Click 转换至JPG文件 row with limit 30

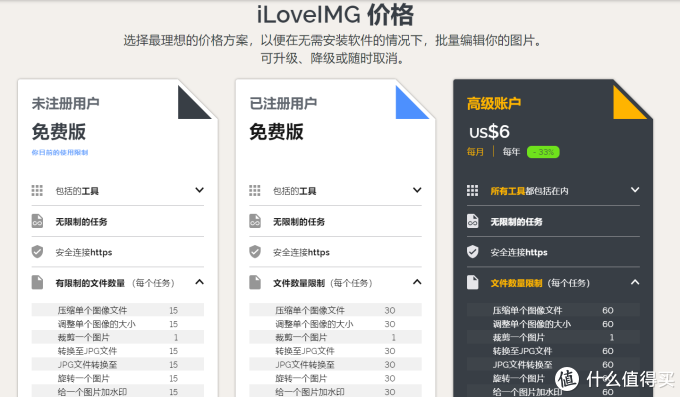(x=335, y=351)
